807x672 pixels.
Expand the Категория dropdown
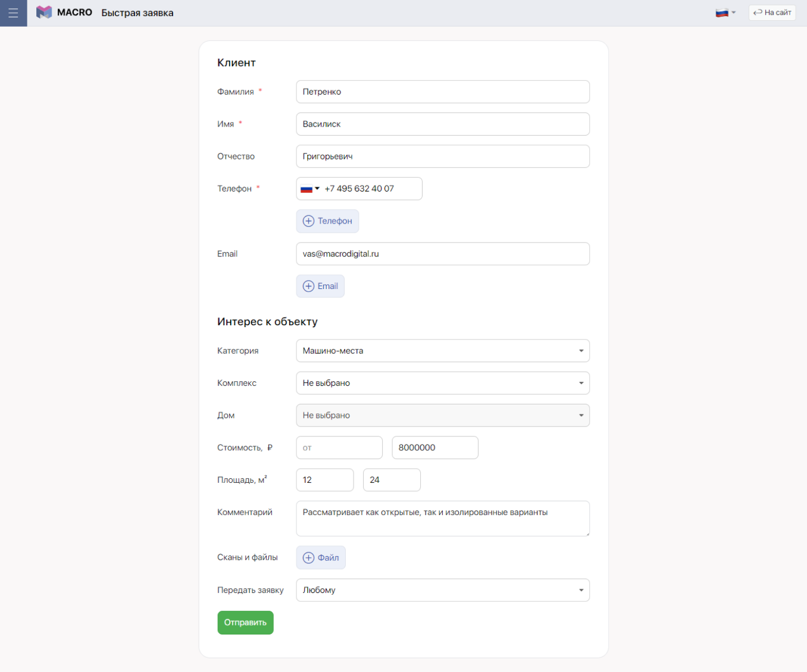pos(442,351)
